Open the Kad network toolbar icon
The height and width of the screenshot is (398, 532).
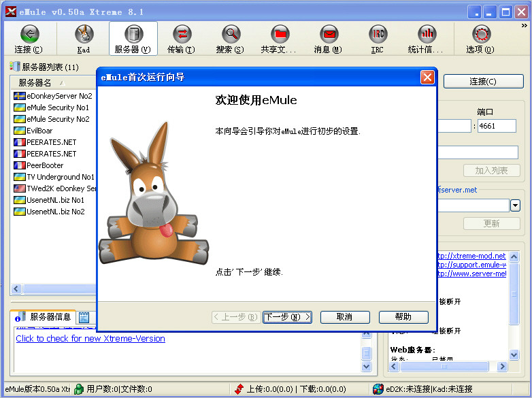[x=84, y=34]
